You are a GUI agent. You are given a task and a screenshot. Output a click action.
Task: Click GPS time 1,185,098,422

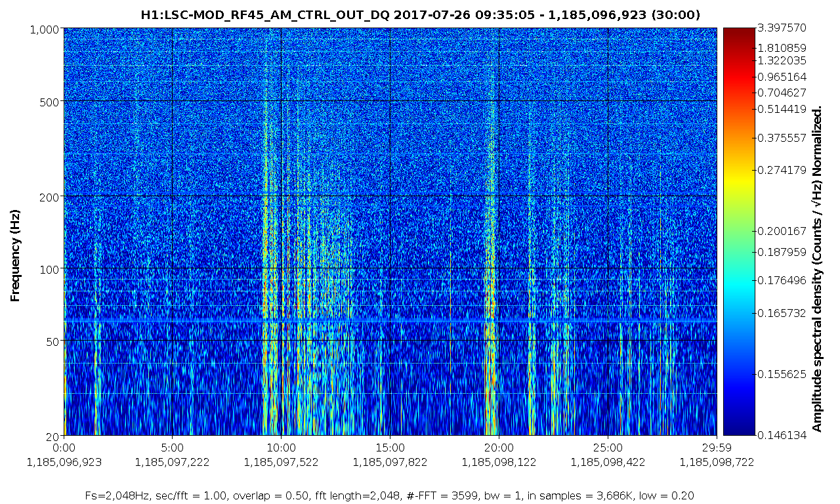[608, 462]
